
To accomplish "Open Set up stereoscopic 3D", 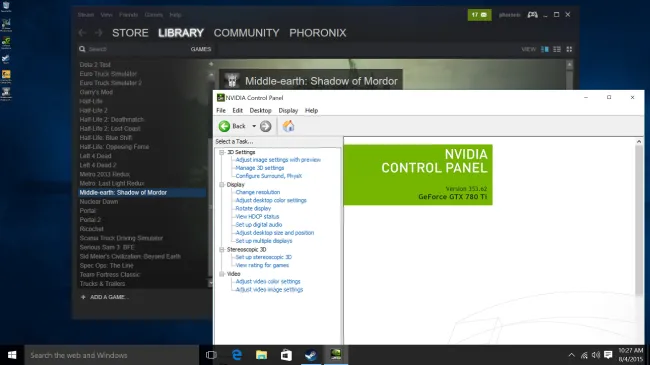I will click(264, 257).
